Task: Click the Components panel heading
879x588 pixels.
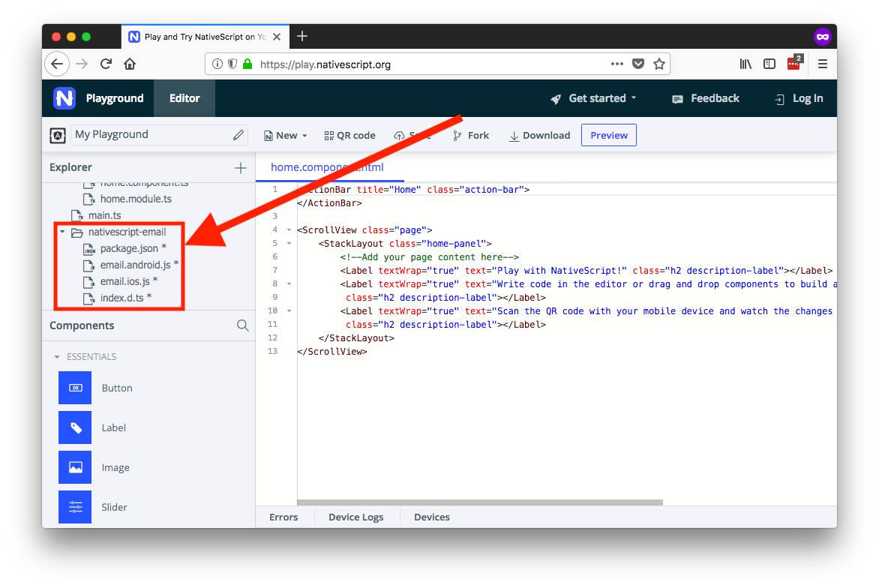Action: point(82,325)
